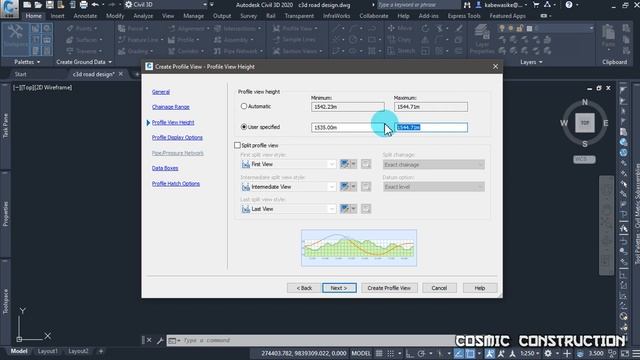Click the workspace switching gear icon in status bar
640x360 pixels.
(x=548, y=353)
